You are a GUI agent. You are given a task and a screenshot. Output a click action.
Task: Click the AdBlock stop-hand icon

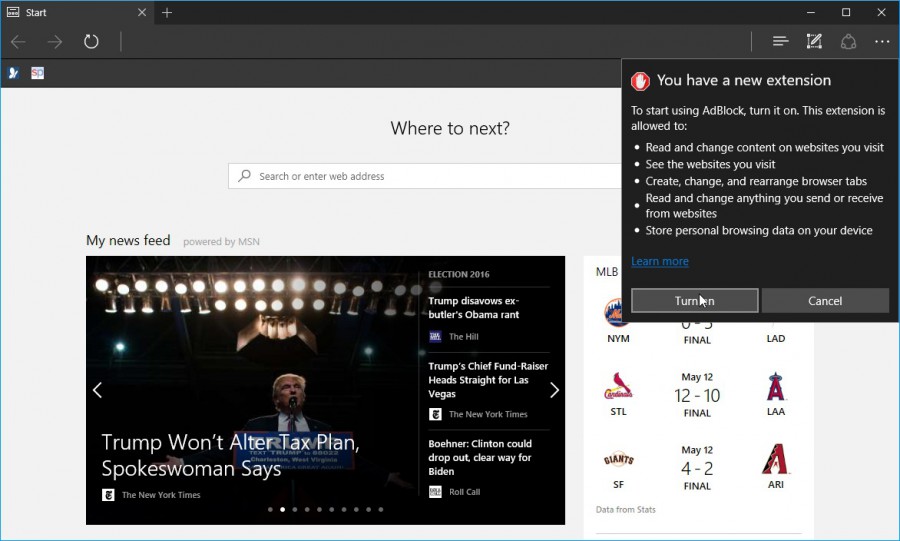pos(640,81)
